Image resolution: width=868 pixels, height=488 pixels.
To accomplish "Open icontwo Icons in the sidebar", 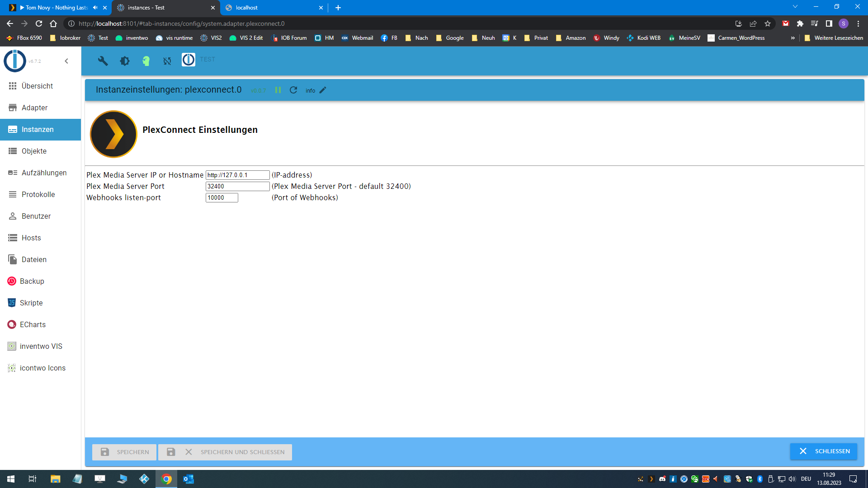I will pos(41,368).
